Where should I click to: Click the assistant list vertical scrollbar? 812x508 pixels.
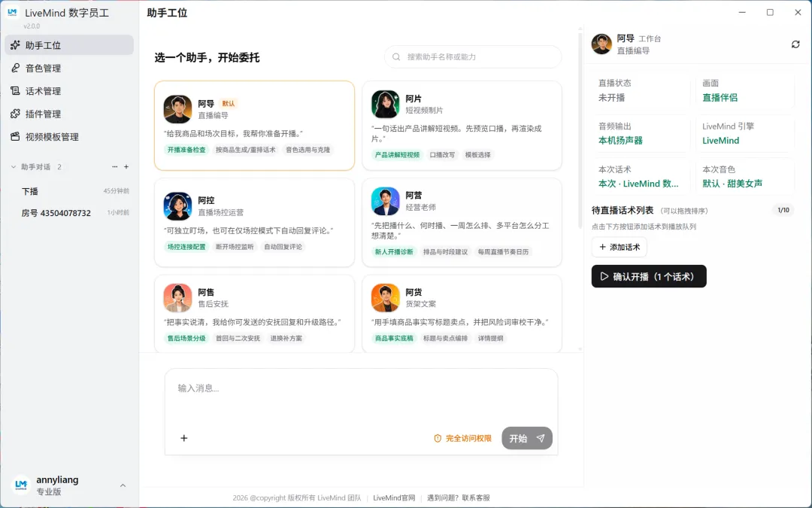tap(580, 129)
